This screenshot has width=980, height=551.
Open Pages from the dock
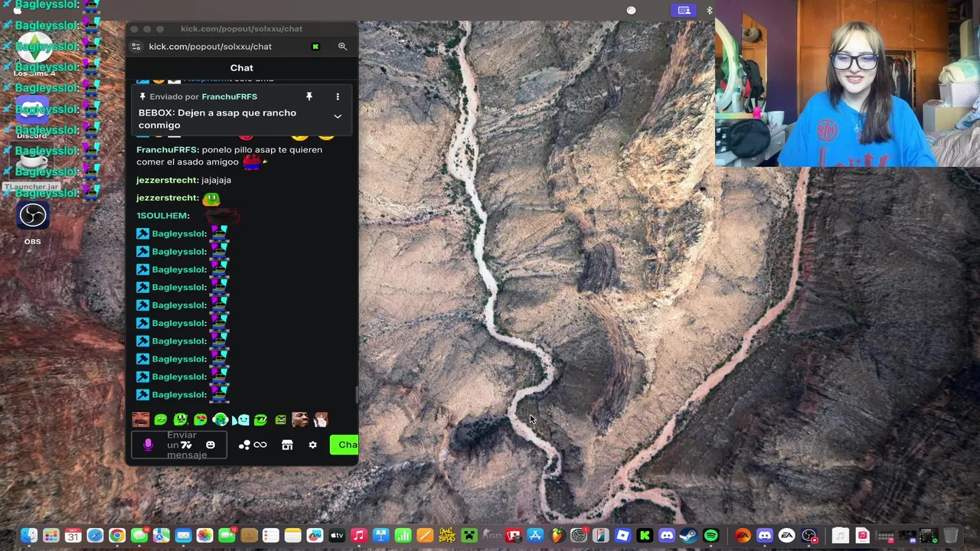(x=425, y=536)
